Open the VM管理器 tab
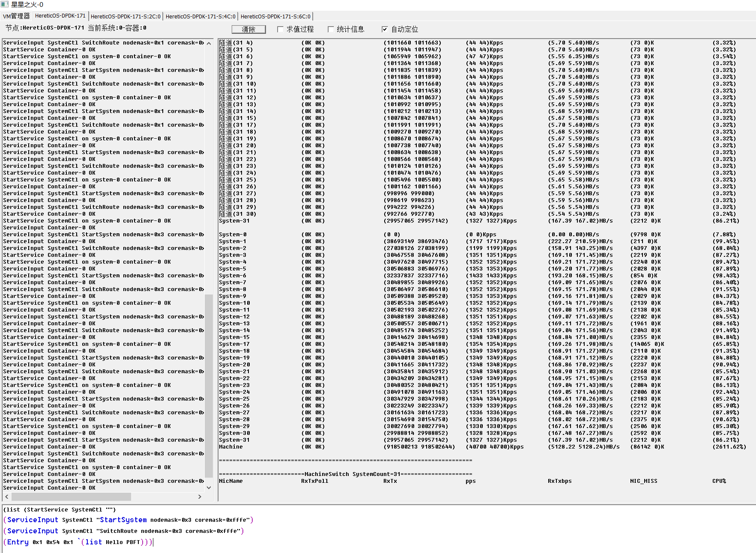Screen dimensions: 756x553 pyautogui.click(x=16, y=16)
